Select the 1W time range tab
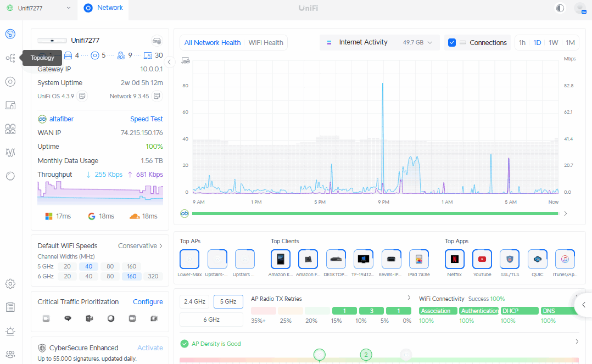This screenshot has height=364, width=592. tap(553, 43)
